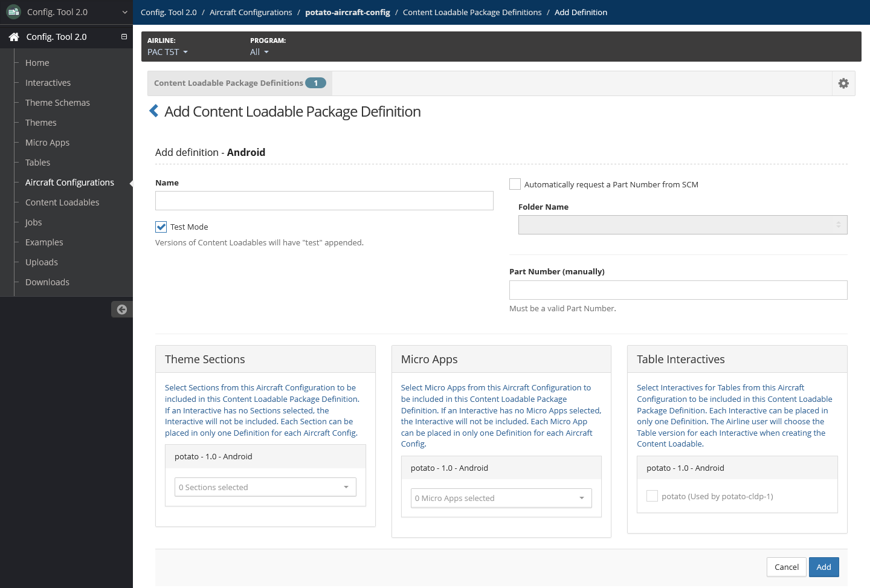Image resolution: width=870 pixels, height=588 pixels.
Task: Click potato - 1.0 - Android under Micro Apps
Action: click(449, 468)
